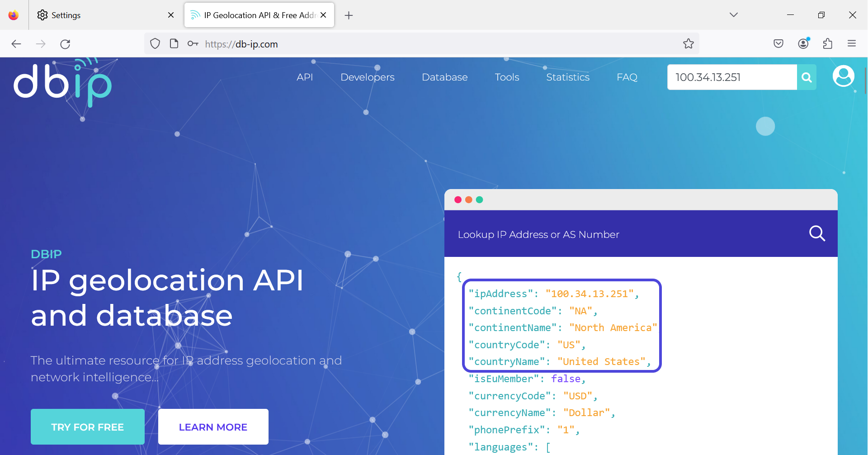Screen dimensions: 868x455
Task: Minimize the Firefox window
Action: coord(790,15)
